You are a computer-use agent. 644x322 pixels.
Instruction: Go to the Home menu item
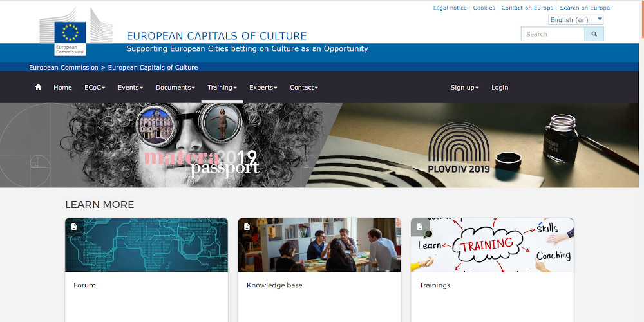[62, 87]
